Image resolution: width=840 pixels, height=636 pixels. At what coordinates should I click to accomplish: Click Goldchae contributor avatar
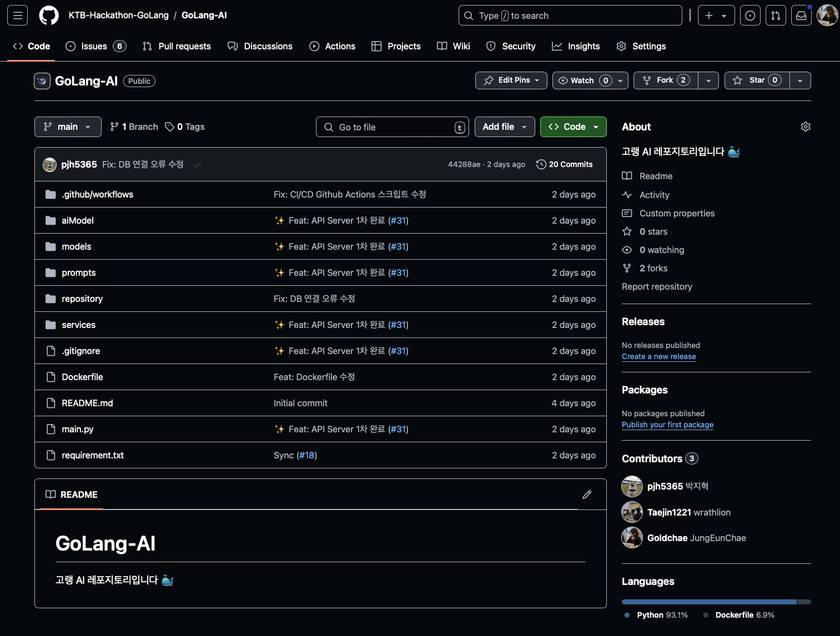pyautogui.click(x=632, y=537)
